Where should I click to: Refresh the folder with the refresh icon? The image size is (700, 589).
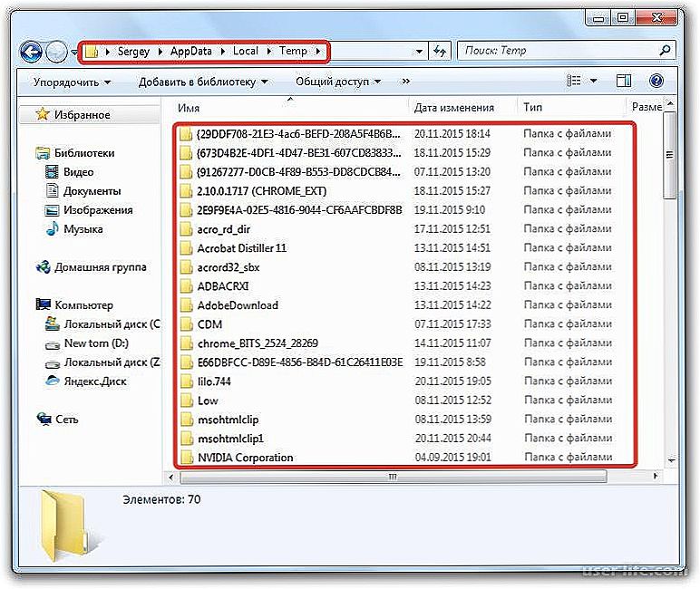[440, 52]
